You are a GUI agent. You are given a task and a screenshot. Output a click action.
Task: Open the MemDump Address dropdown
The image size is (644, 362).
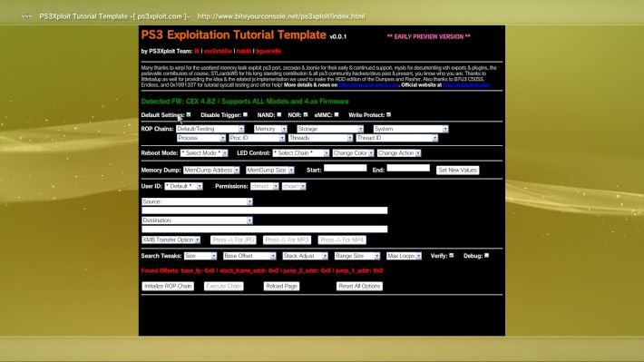tap(211, 170)
